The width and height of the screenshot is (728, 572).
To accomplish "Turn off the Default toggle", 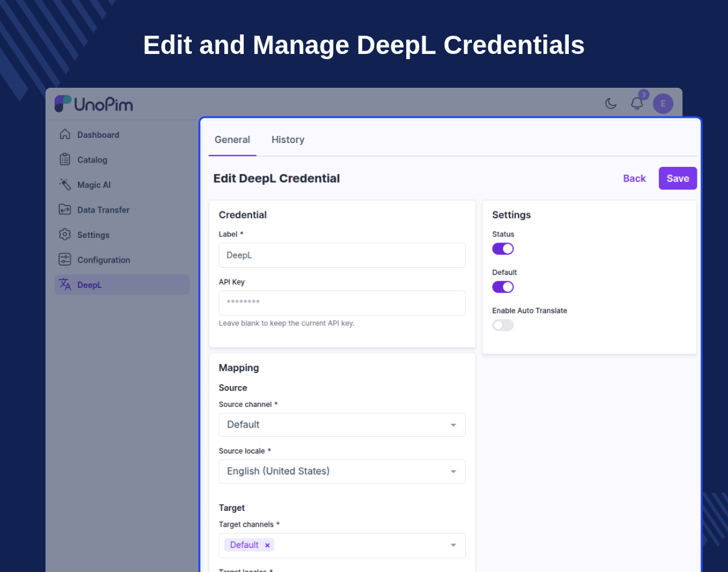I will (503, 287).
